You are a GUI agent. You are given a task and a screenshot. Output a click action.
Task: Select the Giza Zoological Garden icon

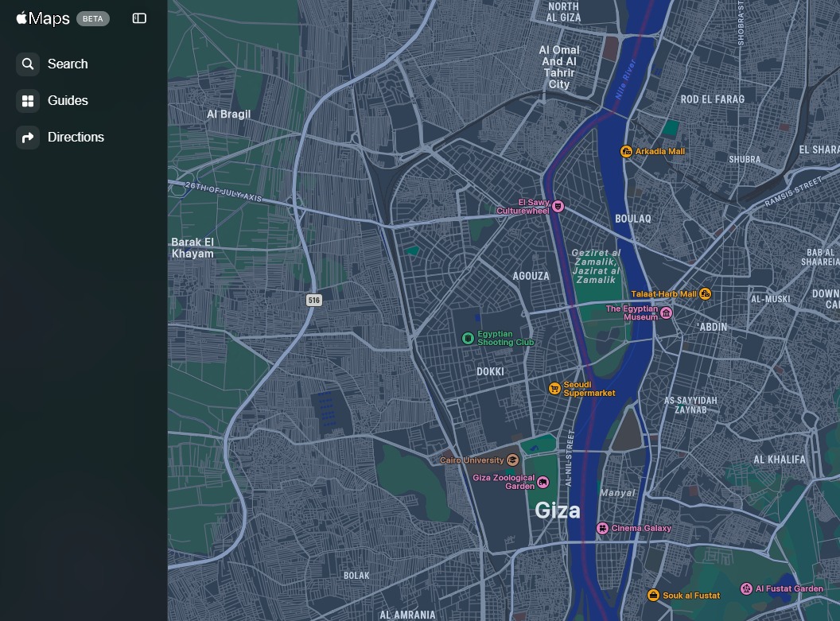point(542,482)
